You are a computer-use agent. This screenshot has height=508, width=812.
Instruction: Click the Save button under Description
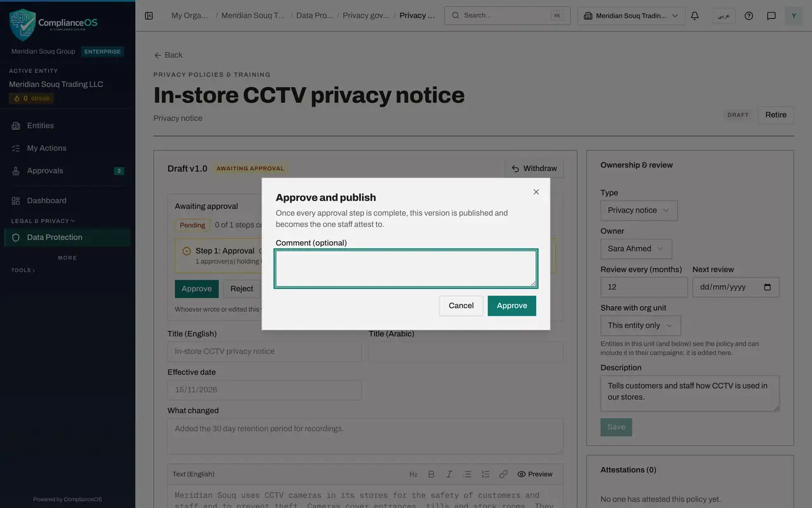616,427
